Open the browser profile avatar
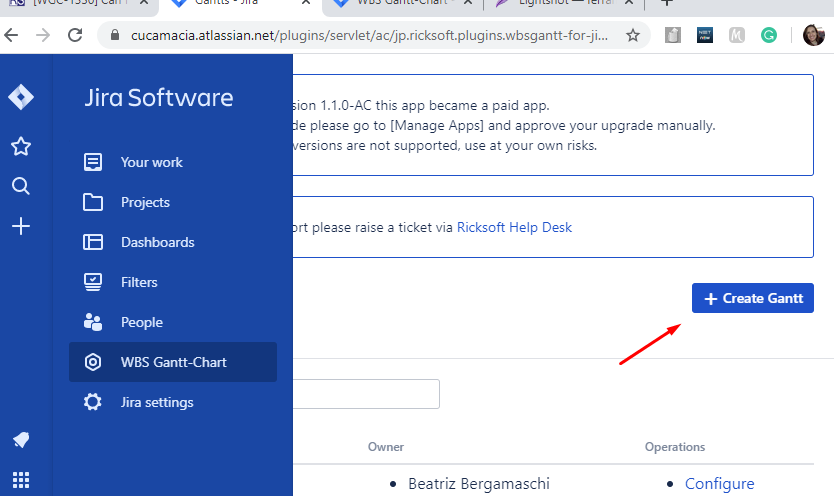The width and height of the screenshot is (834, 496). [x=813, y=36]
